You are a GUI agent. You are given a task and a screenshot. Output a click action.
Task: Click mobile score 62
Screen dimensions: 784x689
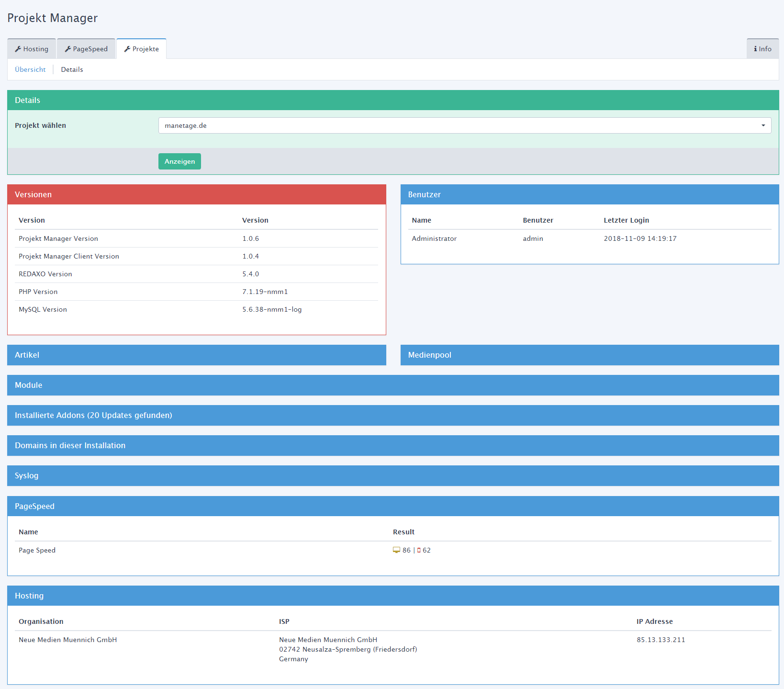click(x=426, y=550)
